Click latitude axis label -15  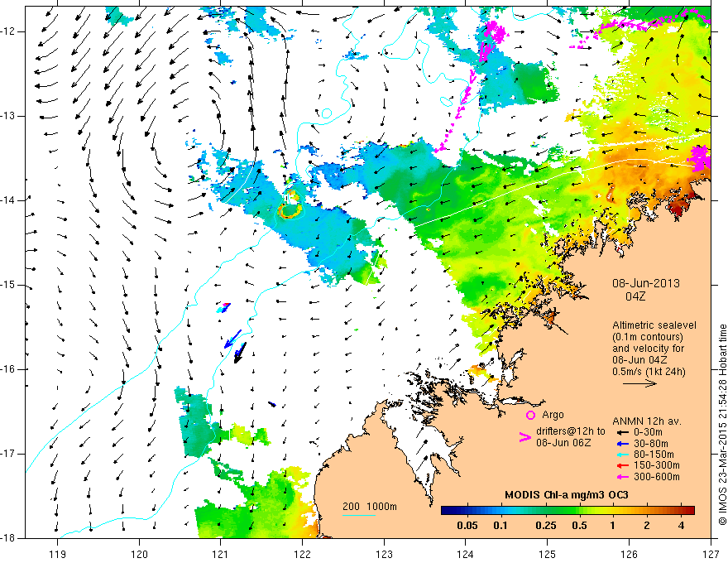coord(8,285)
